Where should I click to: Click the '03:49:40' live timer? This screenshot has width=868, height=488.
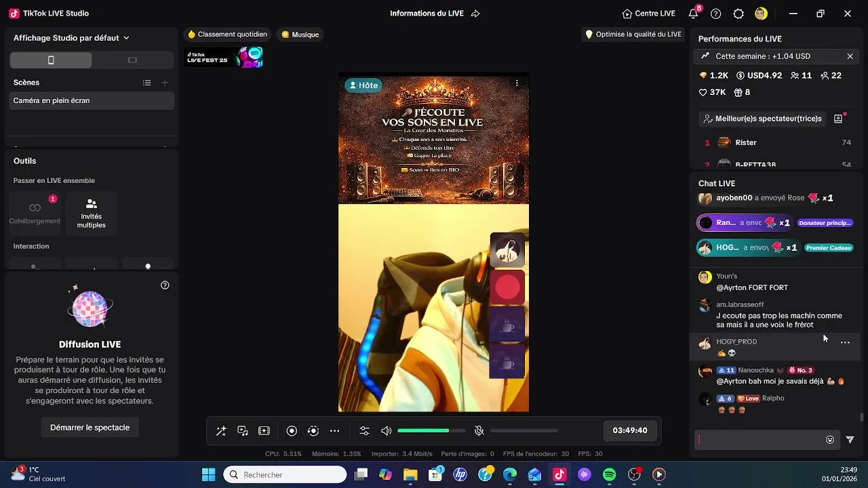coord(630,430)
